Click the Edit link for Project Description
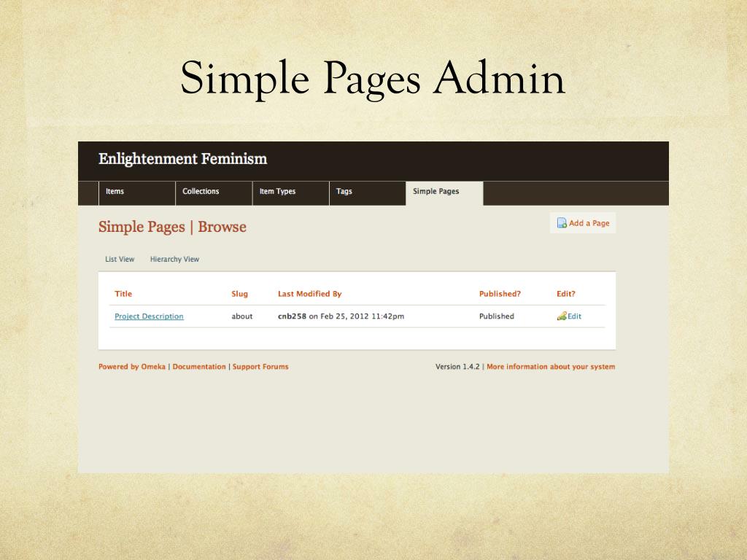747x560 pixels. [x=574, y=316]
